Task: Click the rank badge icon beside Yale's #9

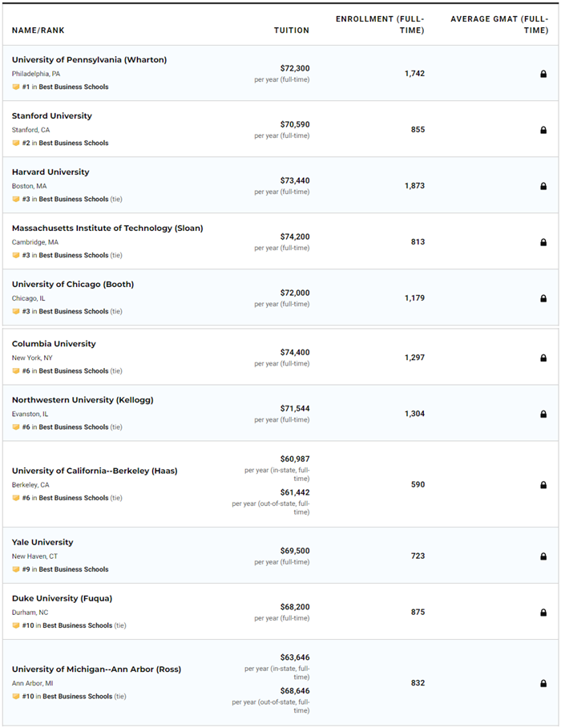Action: pyautogui.click(x=16, y=569)
